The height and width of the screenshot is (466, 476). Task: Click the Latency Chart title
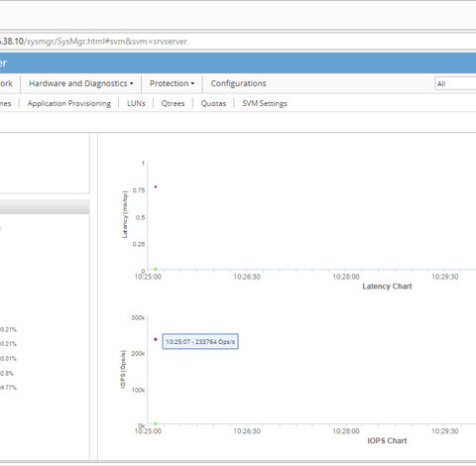point(387,287)
